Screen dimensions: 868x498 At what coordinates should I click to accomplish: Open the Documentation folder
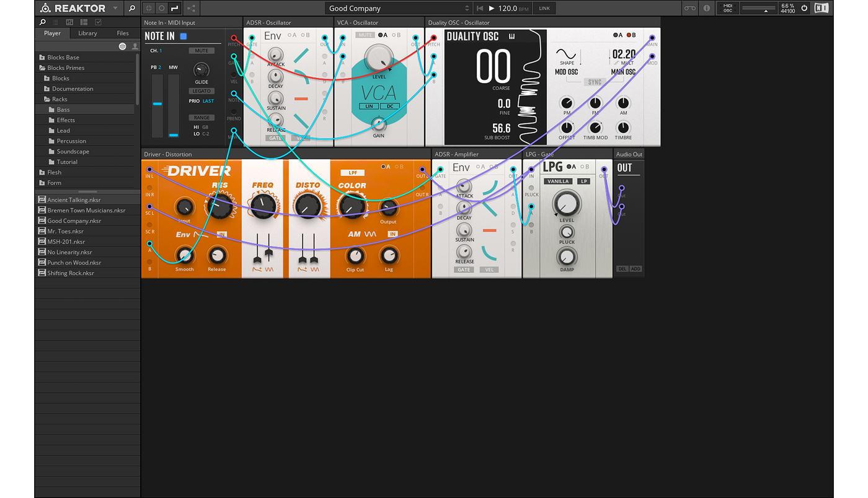point(86,89)
